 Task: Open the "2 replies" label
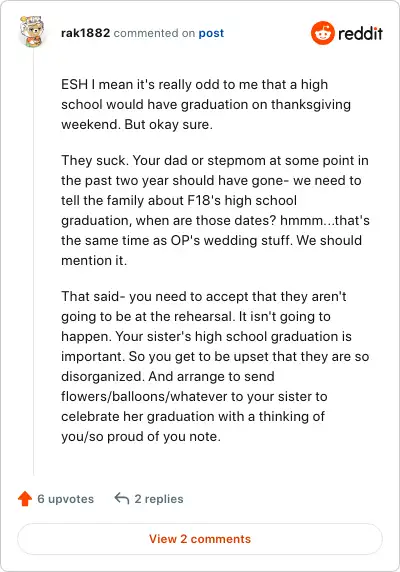pyautogui.click(x=159, y=499)
